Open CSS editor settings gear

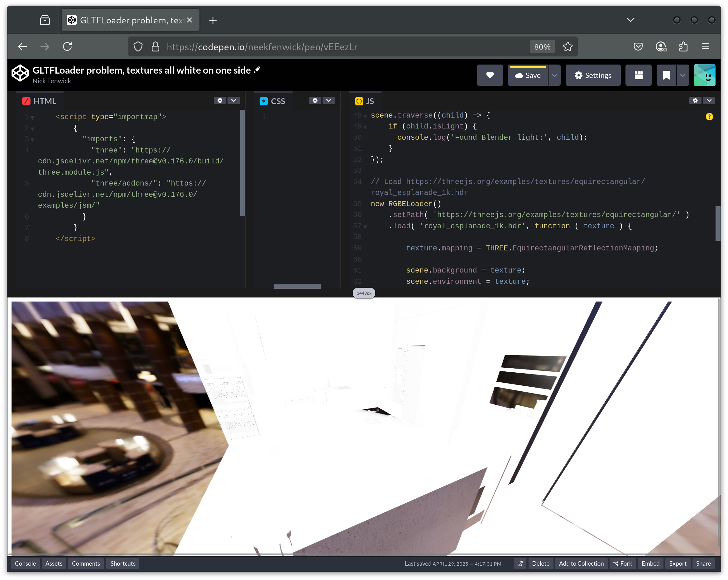tap(315, 100)
